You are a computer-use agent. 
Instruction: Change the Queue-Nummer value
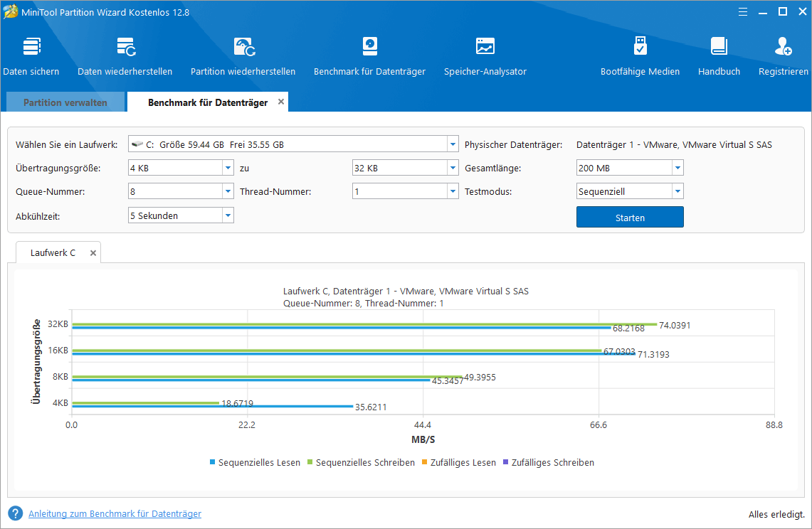point(228,191)
